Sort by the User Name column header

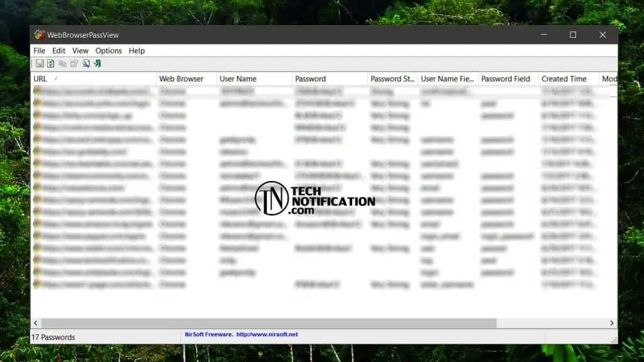point(254,79)
